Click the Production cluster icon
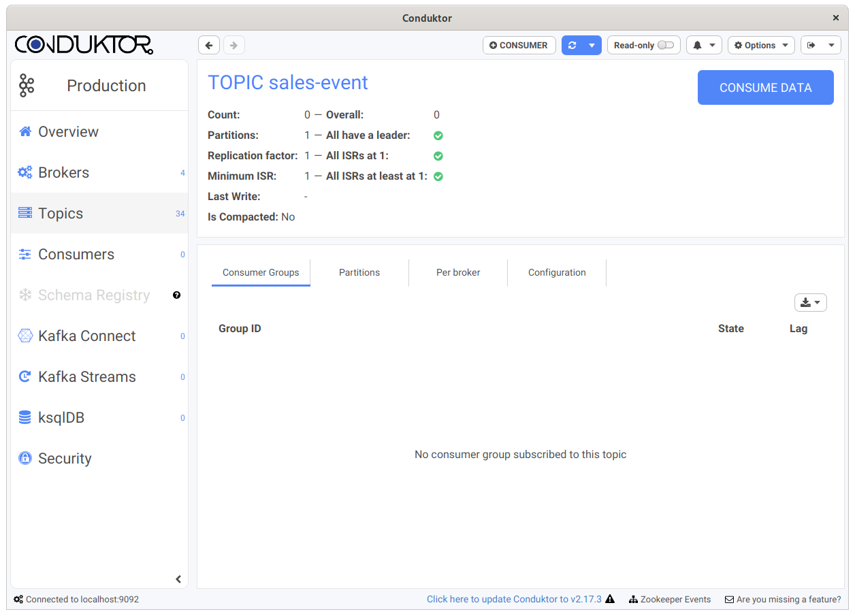This screenshot has height=616, width=855. point(27,86)
